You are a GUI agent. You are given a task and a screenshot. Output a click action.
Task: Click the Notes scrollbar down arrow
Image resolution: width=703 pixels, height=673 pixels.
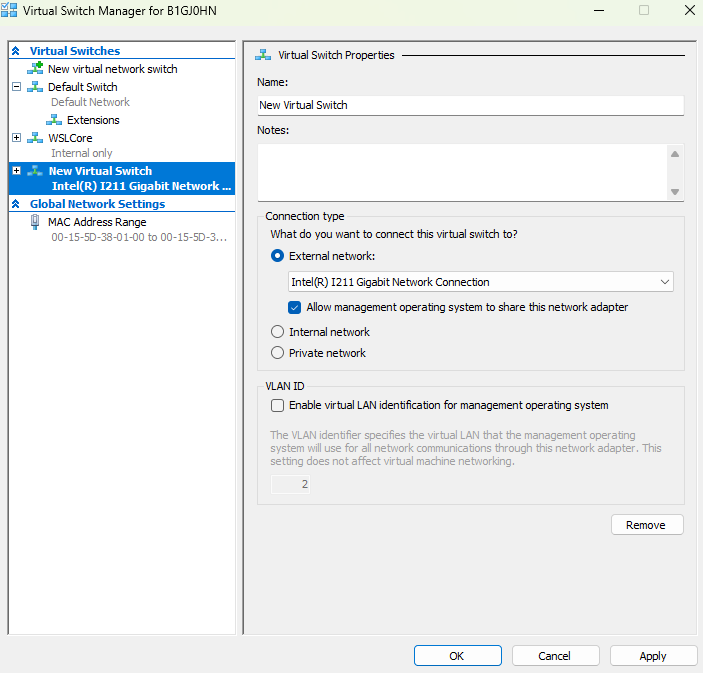(x=675, y=192)
